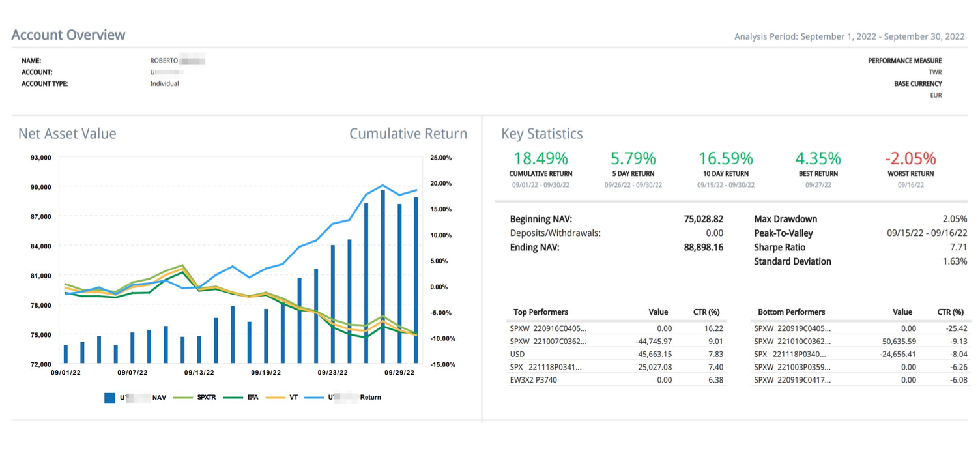Image resolution: width=980 pixels, height=451 pixels.
Task: Select the 18.49% Cumulative Return figure
Action: [540, 158]
